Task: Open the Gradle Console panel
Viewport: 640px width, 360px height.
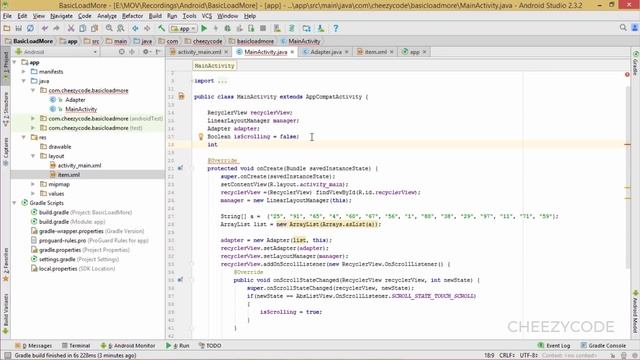Action: 603,345
